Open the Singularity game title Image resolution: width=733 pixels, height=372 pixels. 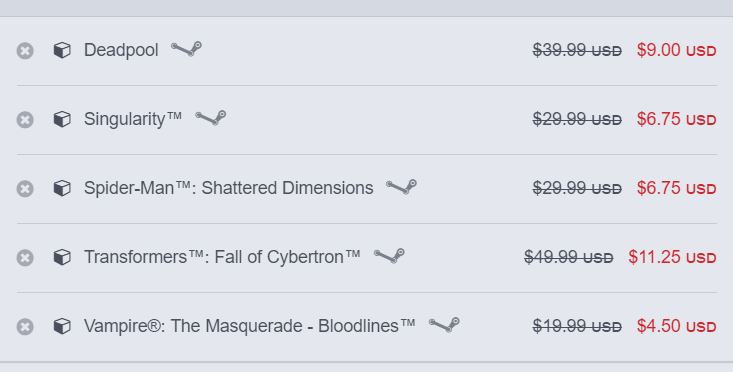(x=133, y=120)
